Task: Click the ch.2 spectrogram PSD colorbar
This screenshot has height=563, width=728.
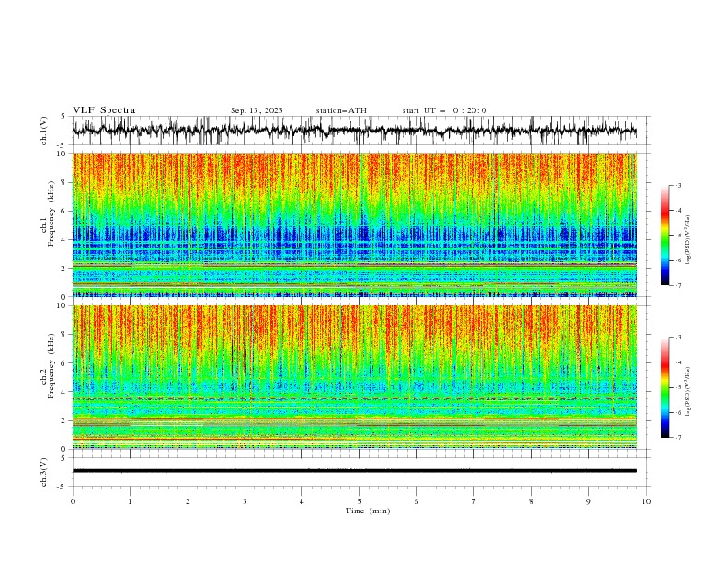Action: (x=665, y=387)
